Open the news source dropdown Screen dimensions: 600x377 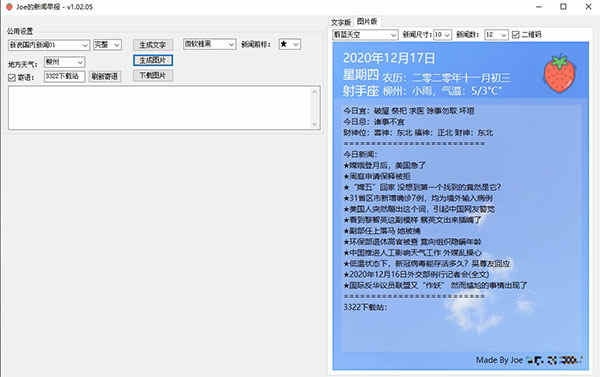[x=49, y=45]
